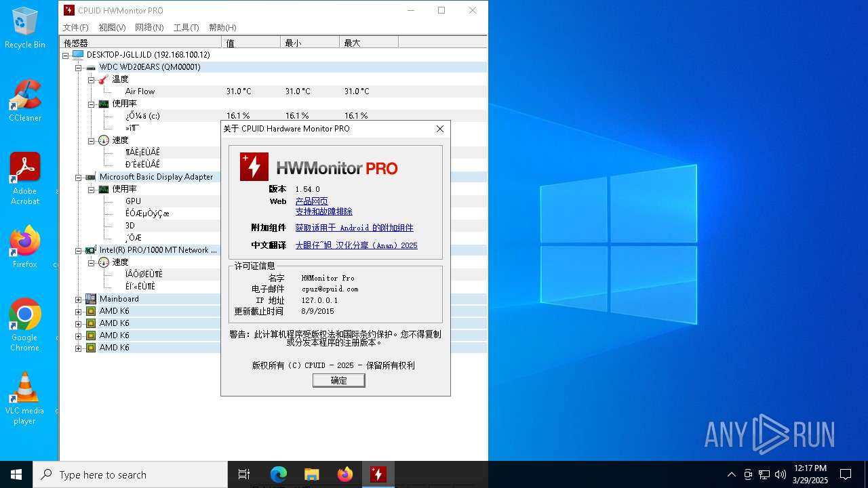Select the gauge icon under Intel network adapter
This screenshot has width=868, height=488.
point(103,262)
